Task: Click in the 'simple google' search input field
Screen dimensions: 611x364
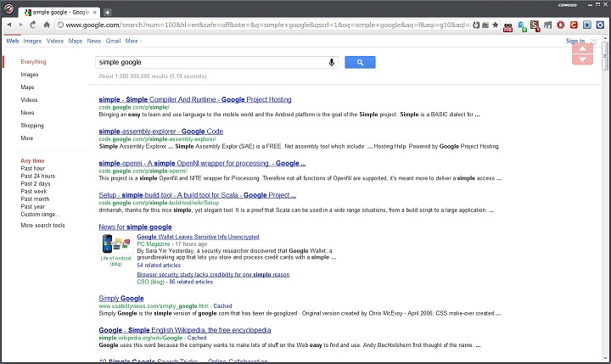Action: tap(210, 62)
